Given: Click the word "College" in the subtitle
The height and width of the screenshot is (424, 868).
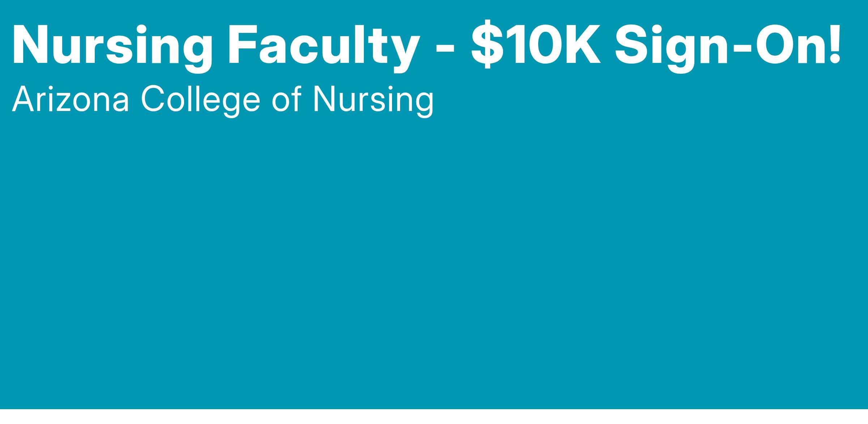Looking at the screenshot, I should click(200, 99).
